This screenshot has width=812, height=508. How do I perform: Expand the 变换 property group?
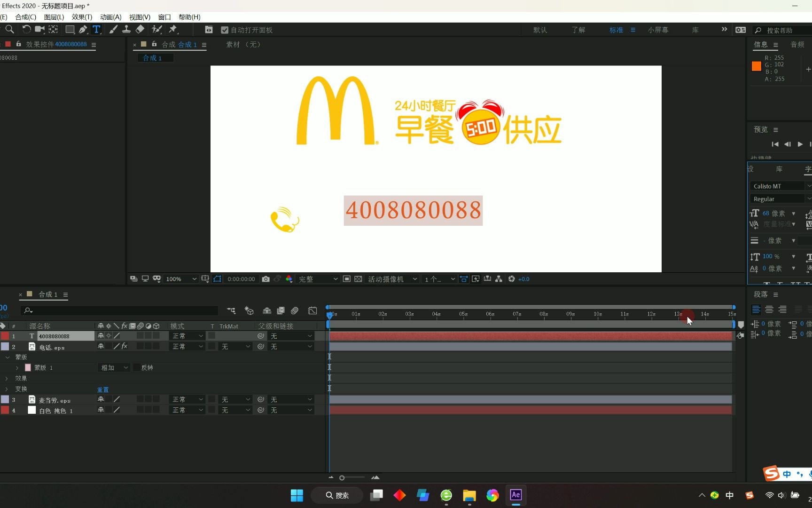click(x=7, y=389)
